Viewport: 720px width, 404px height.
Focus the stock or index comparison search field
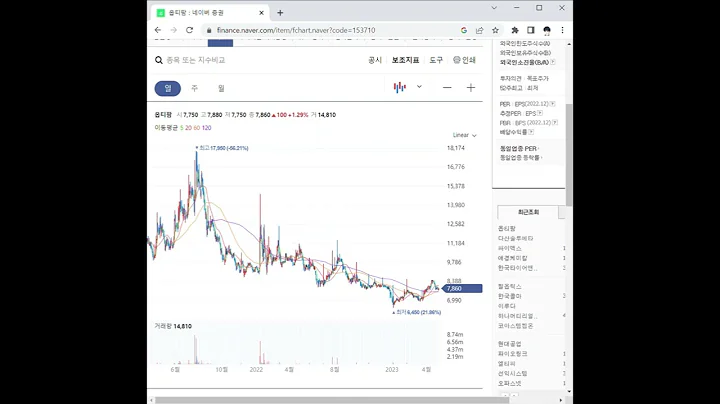(196, 60)
